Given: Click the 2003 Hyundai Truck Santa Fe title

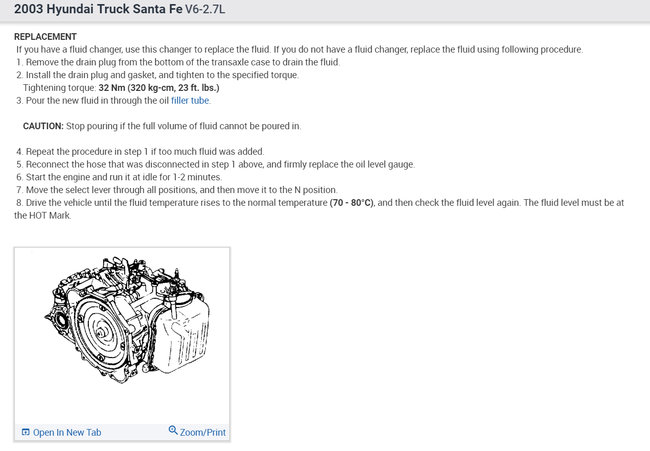Looking at the screenshot, I should pos(98,9).
